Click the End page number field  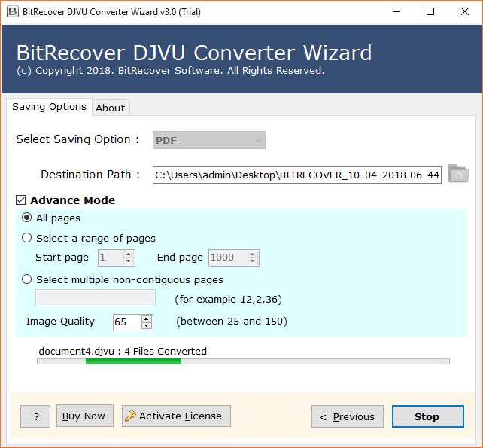coord(228,258)
